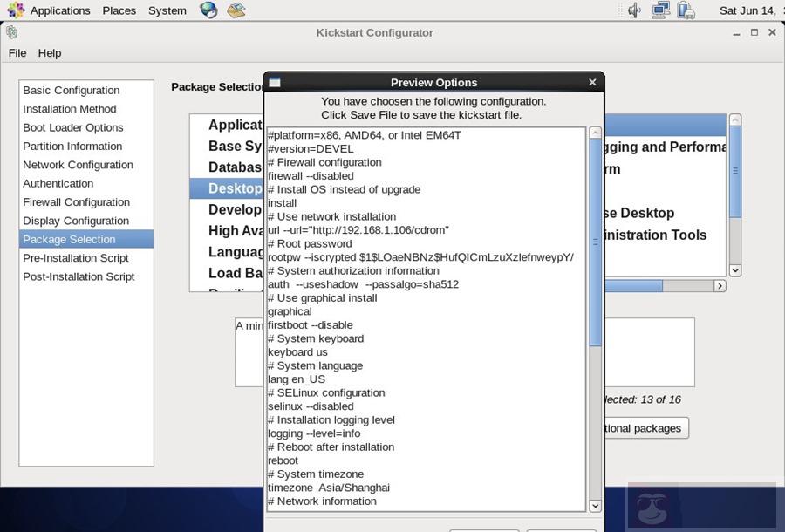Select Post-Installation Script section
The width and height of the screenshot is (785, 532).
coord(78,276)
